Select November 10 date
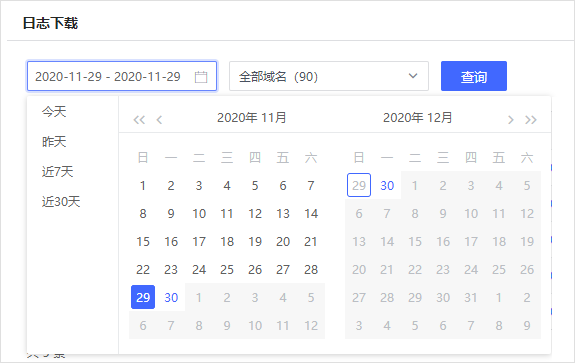Screen dimensions: 575x363 pos(199,213)
